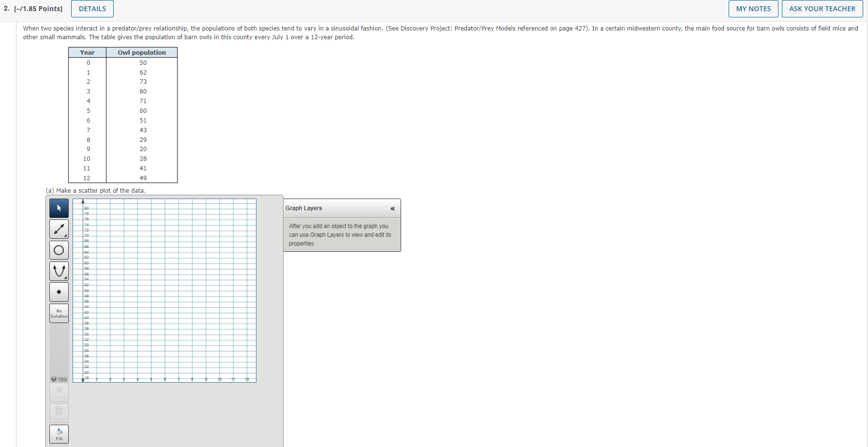The width and height of the screenshot is (868, 447).
Task: Expand the line tool variant triangle
Action: coord(65,236)
